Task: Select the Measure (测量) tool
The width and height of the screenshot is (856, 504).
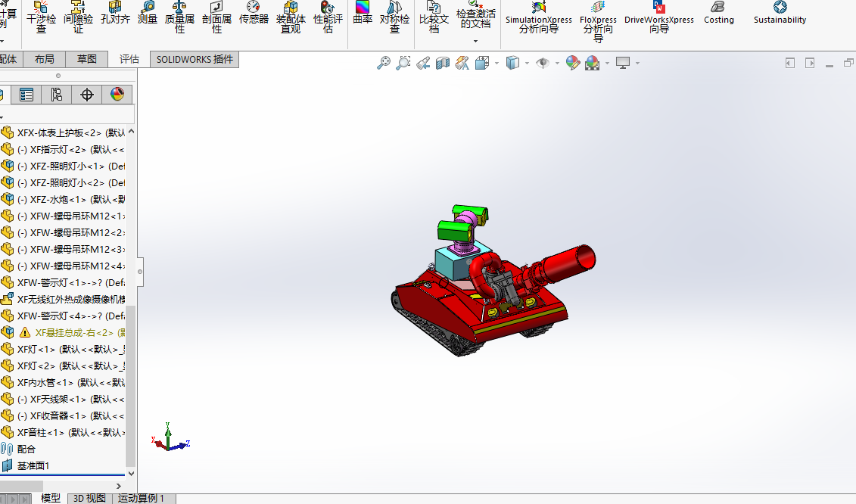Action: tap(148, 14)
